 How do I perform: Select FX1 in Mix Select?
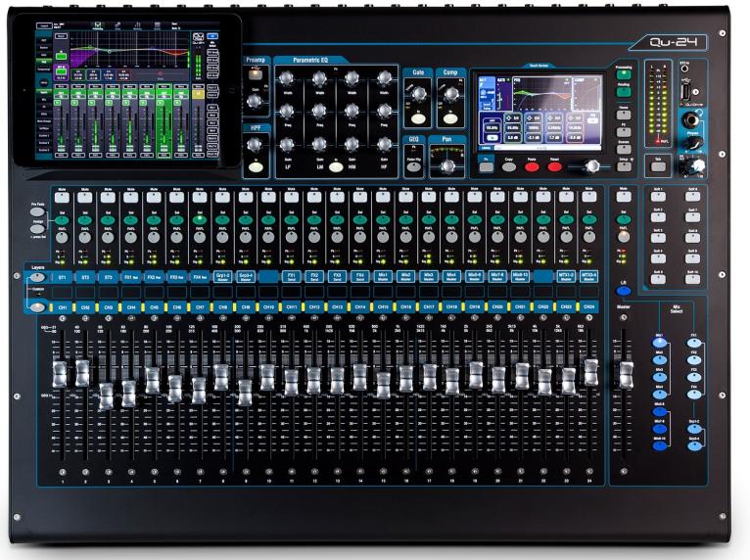click(694, 343)
